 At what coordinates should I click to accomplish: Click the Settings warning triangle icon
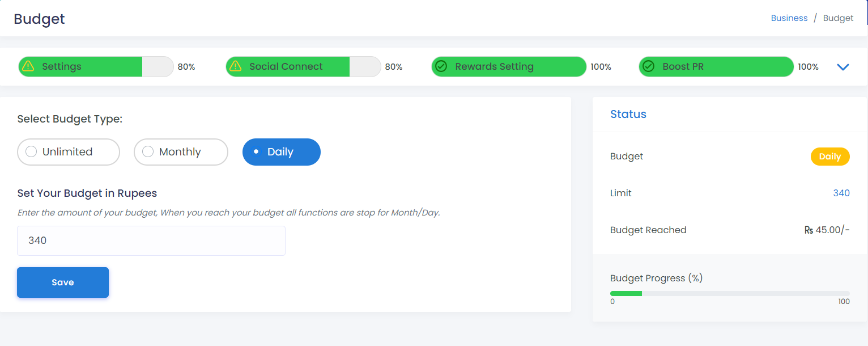[x=27, y=66]
